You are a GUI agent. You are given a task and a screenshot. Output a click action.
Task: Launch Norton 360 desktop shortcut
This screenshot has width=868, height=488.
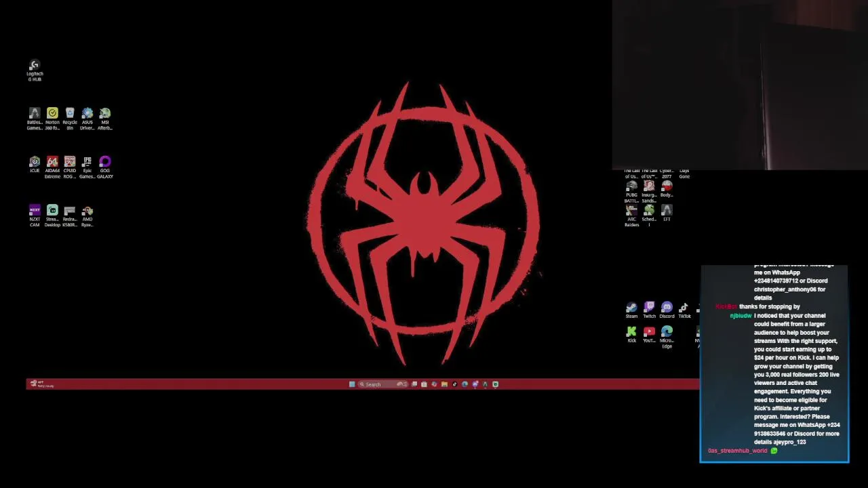coord(52,119)
